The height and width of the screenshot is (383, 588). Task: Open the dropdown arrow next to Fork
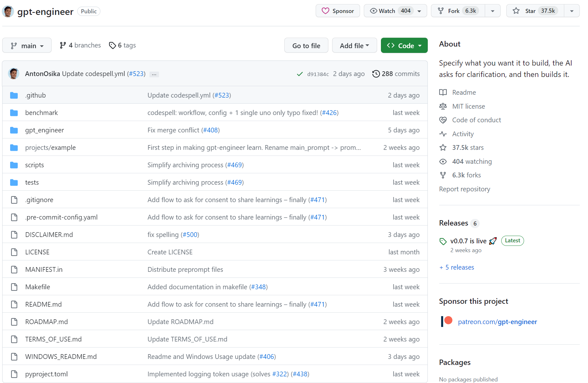(493, 11)
